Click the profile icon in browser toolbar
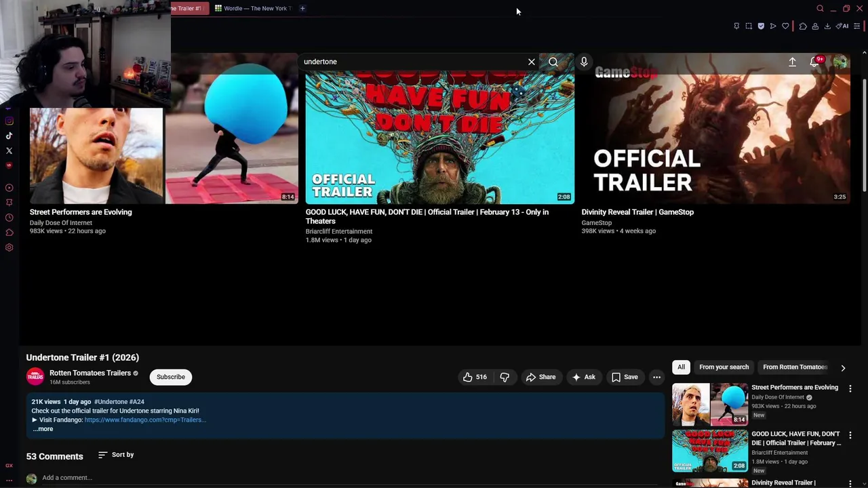868x488 pixels. click(x=815, y=26)
